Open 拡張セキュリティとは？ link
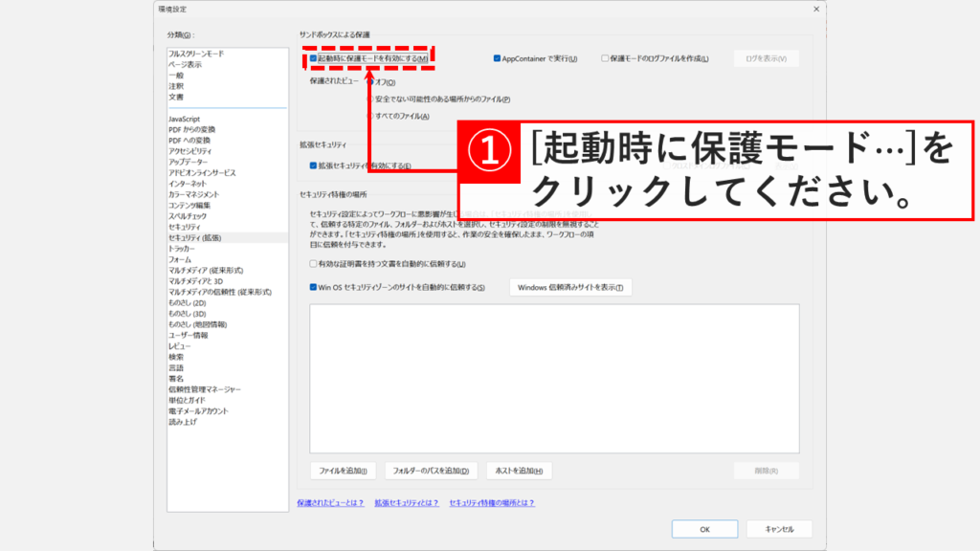The height and width of the screenshot is (551, 980). tap(407, 503)
